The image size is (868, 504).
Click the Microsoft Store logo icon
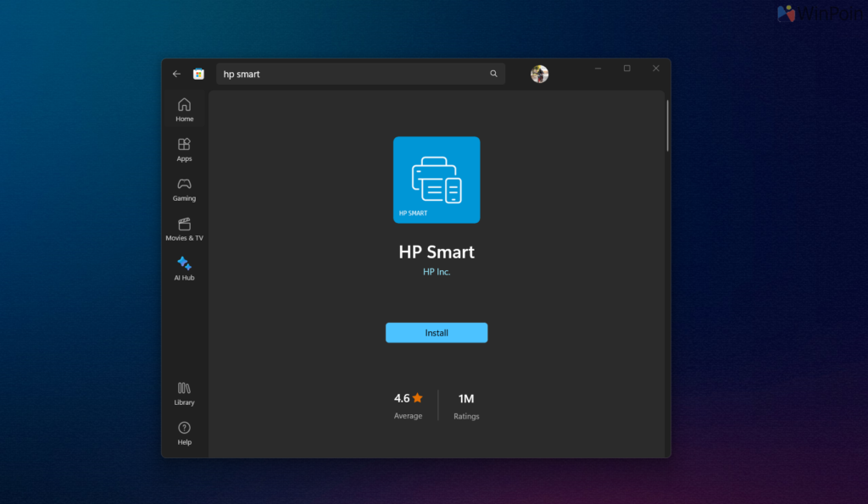[x=198, y=74]
